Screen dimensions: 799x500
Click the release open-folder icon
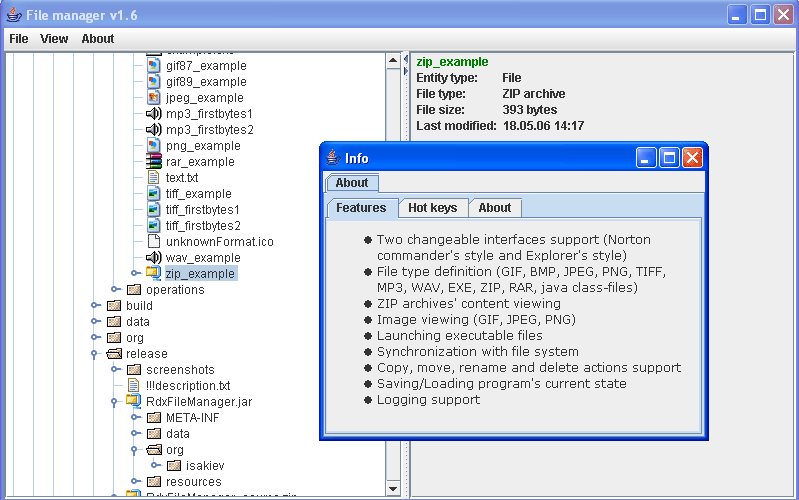coord(114,353)
